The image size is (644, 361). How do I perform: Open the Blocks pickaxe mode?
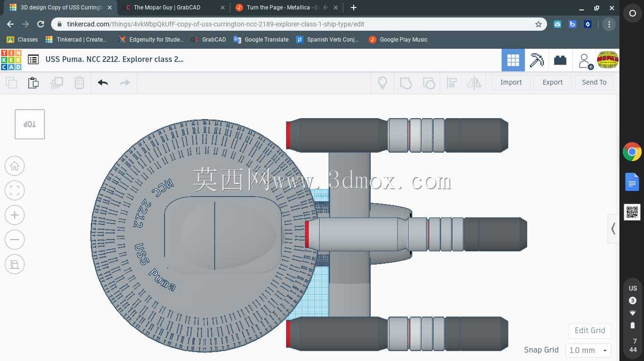(537, 60)
